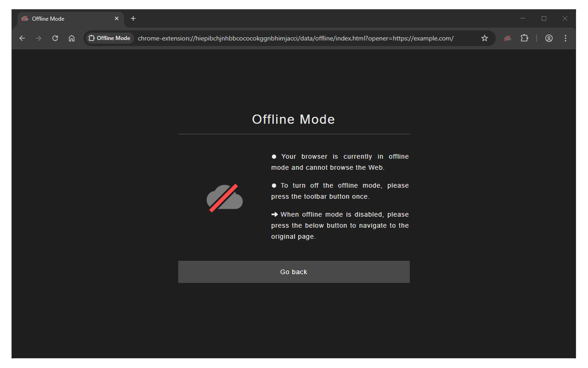
Task: Click the browser profile avatar icon
Action: (548, 38)
